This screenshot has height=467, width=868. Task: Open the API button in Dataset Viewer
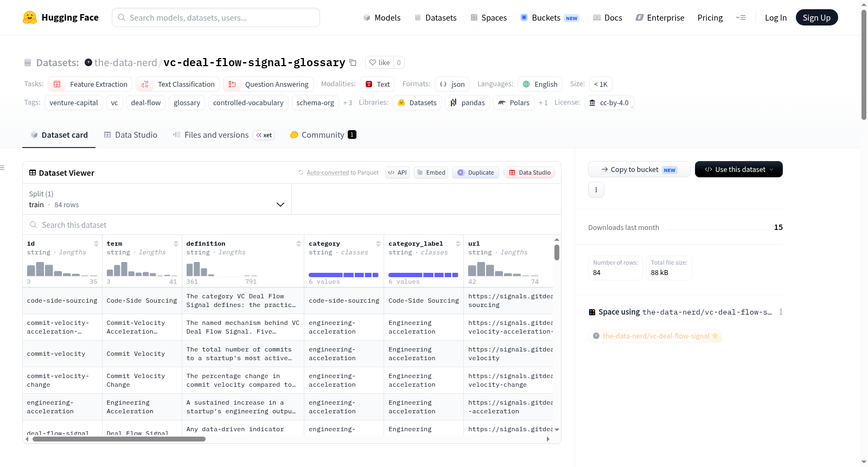coord(397,172)
